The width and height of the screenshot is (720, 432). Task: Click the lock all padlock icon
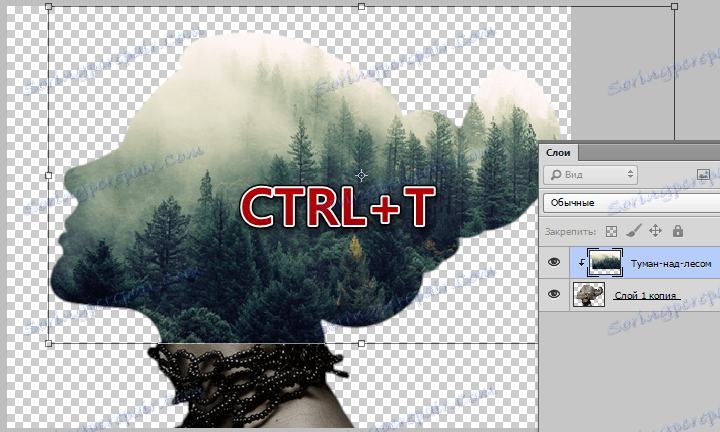pyautogui.click(x=678, y=231)
